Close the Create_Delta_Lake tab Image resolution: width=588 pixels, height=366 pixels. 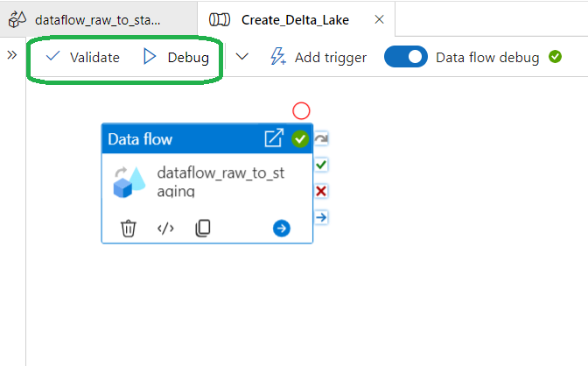(378, 18)
